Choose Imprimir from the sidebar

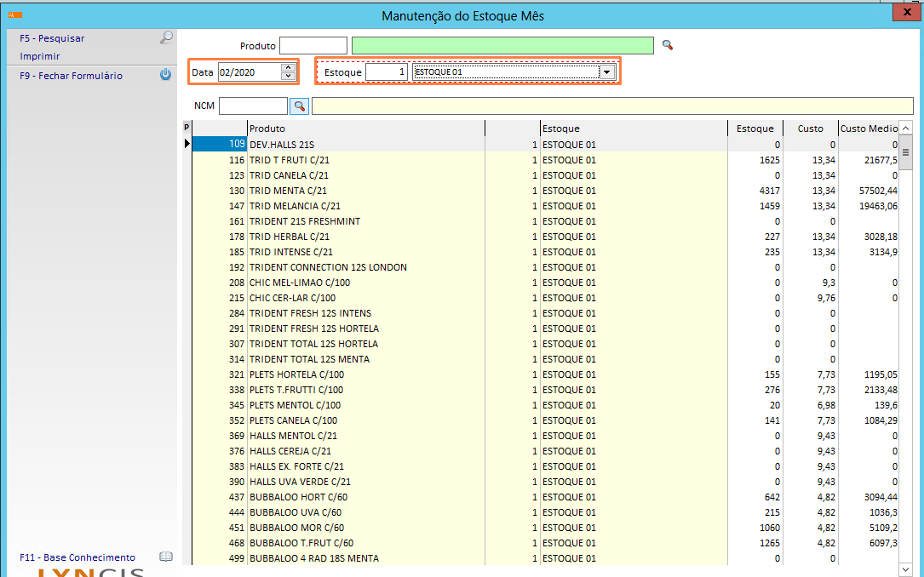pos(40,56)
